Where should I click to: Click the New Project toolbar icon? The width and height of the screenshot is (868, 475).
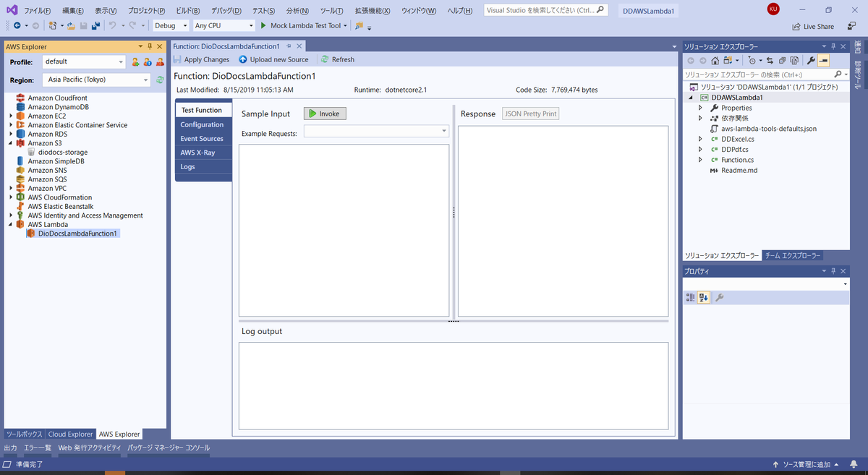(x=53, y=25)
